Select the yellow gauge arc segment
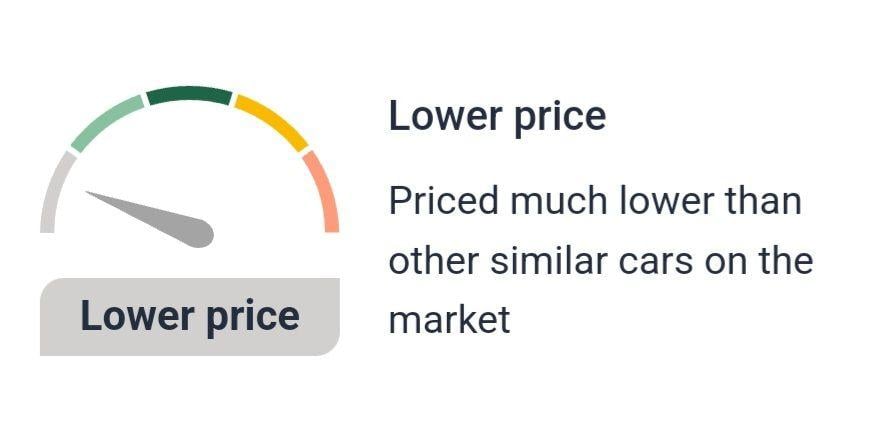 click(271, 122)
